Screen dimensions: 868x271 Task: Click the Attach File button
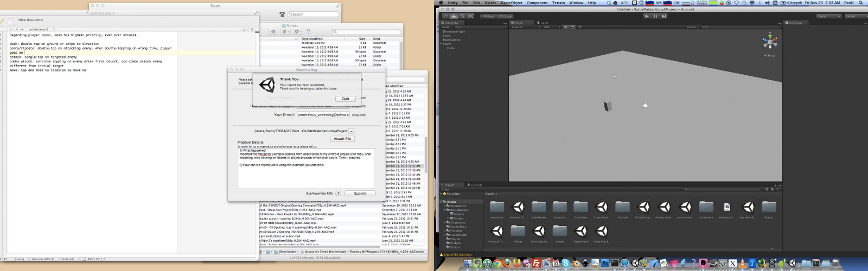tap(342, 139)
